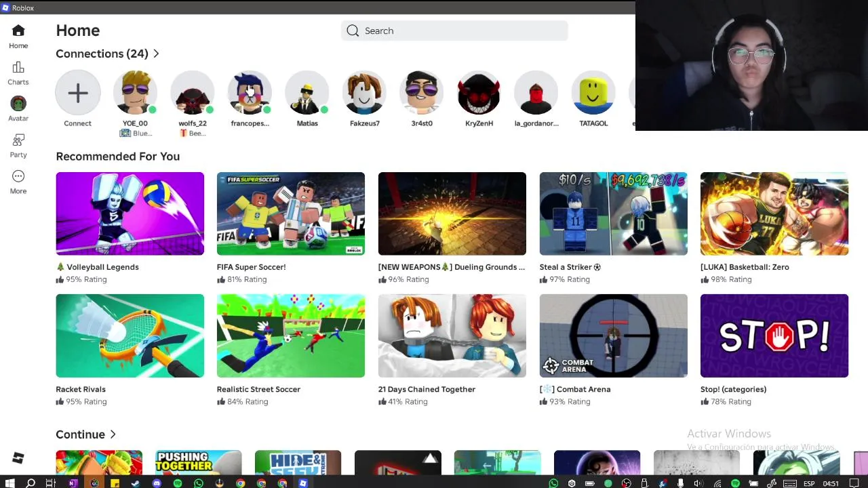Open OneNote from the taskbar
Viewport: 868px width, 488px height.
[x=73, y=483]
